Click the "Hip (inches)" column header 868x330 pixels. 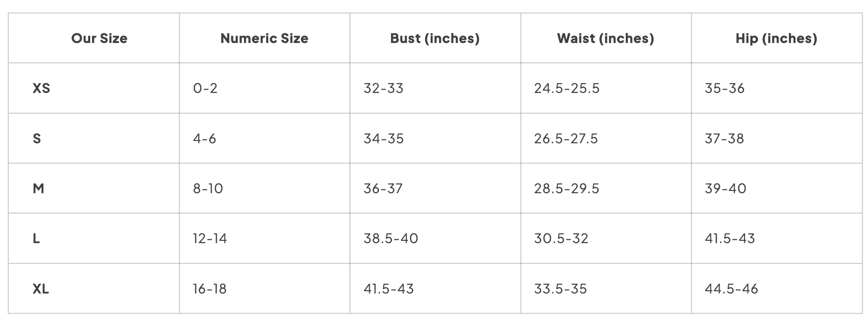click(776, 39)
